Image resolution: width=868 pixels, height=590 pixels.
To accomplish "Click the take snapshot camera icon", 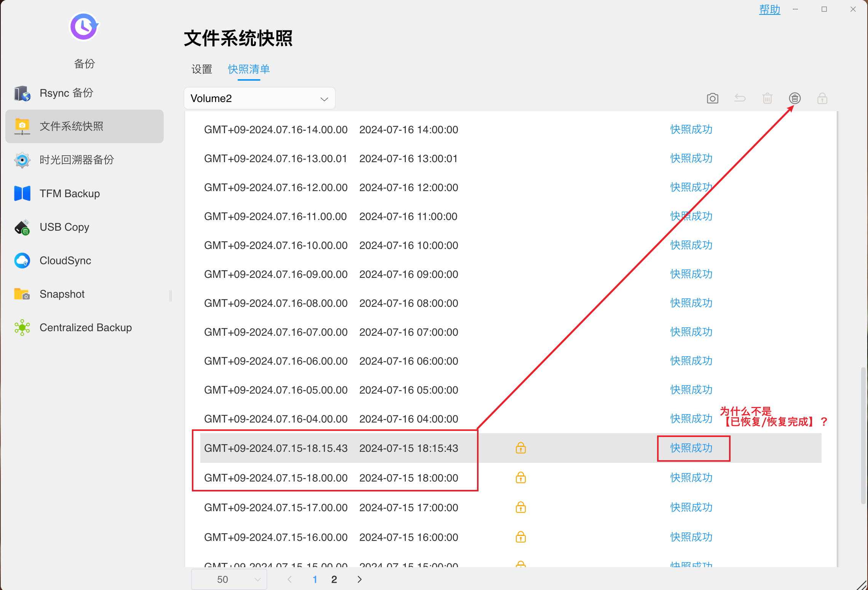I will pyautogui.click(x=712, y=99).
